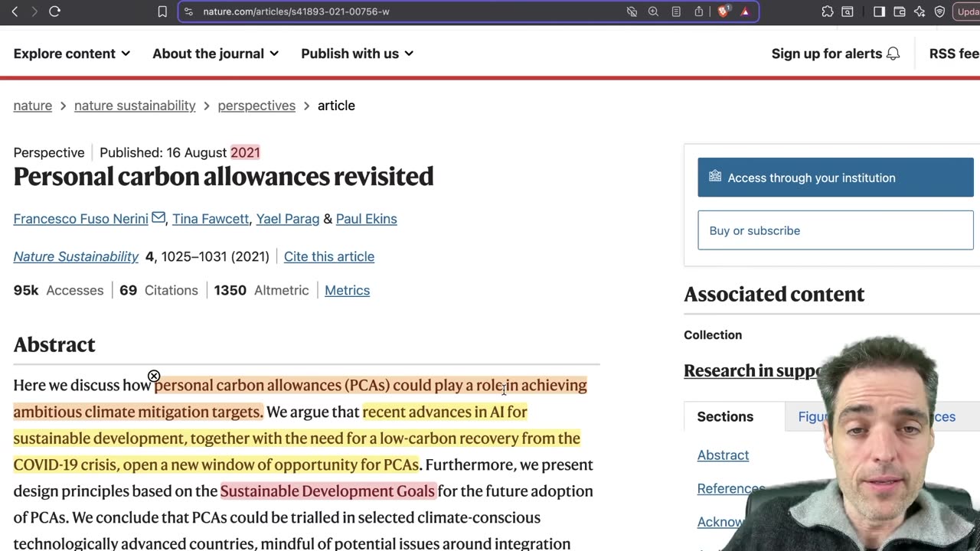Click Sign up for alerts

coord(835,54)
